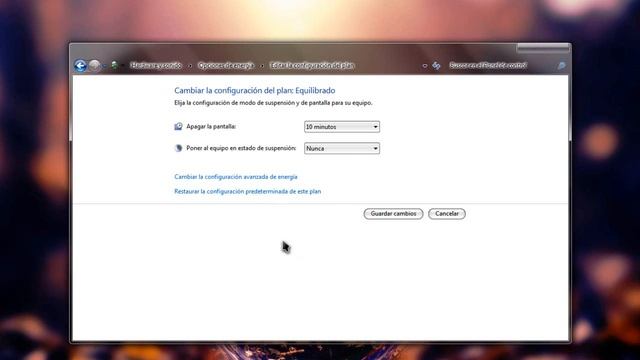Click the moon icon beside suspensión setting
This screenshot has height=360, width=640.
[x=178, y=148]
